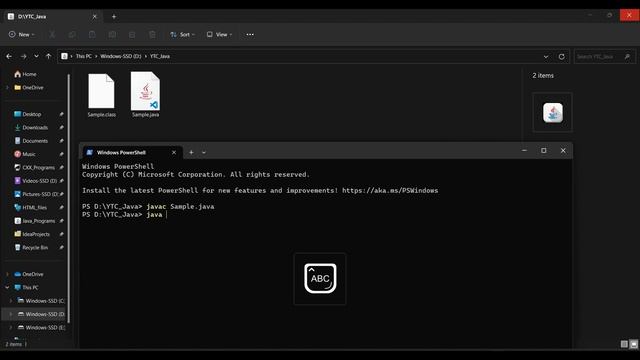
Task: Click the Search YTC_Java box
Action: click(604, 57)
